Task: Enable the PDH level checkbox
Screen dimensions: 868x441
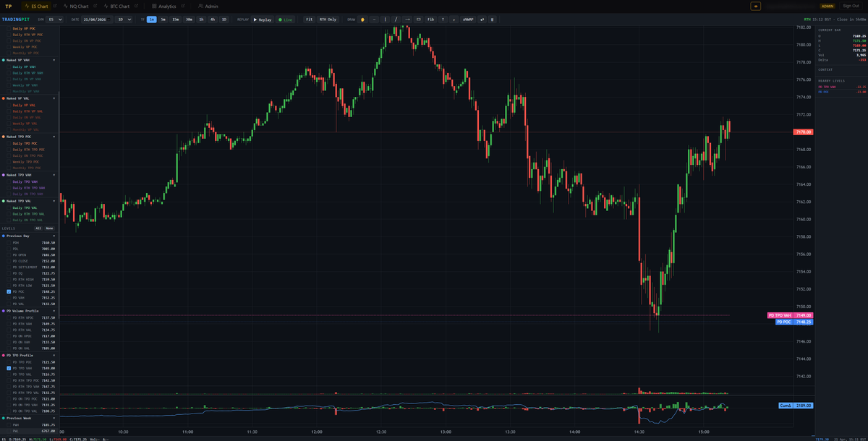Action: [9, 243]
